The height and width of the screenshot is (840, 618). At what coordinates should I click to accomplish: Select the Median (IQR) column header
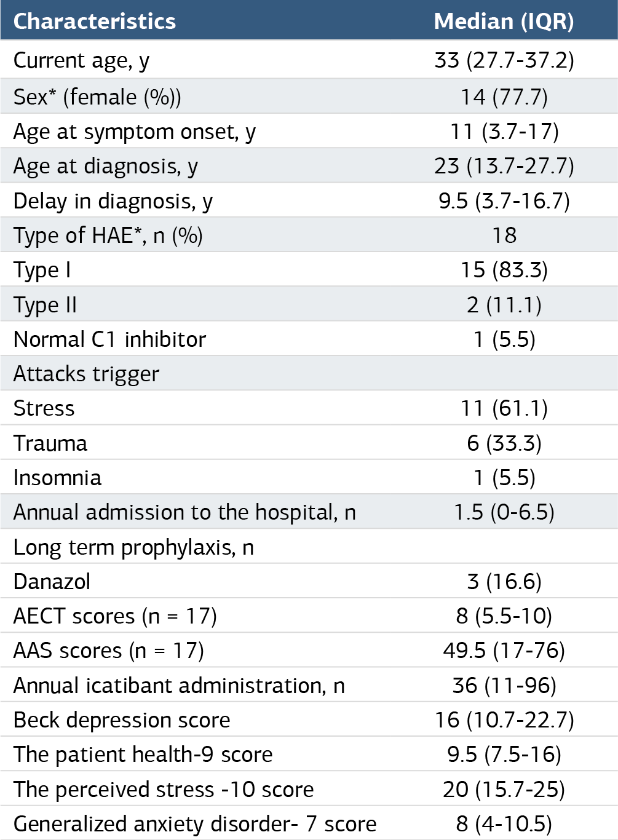(x=504, y=22)
